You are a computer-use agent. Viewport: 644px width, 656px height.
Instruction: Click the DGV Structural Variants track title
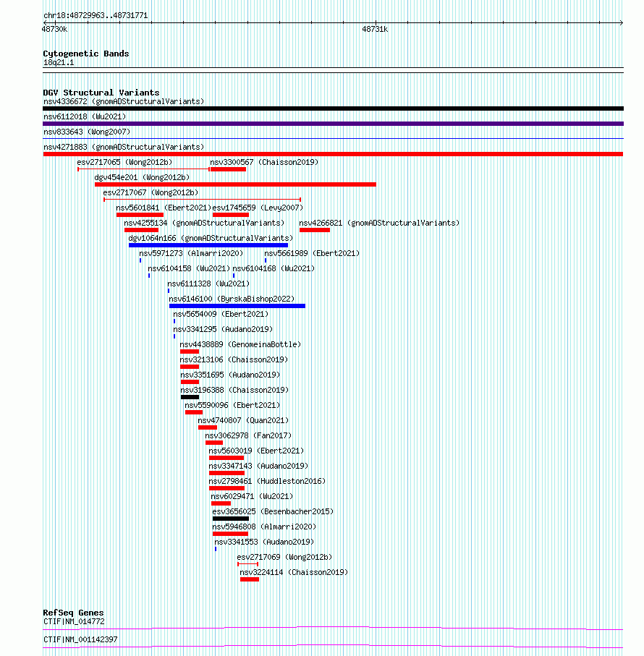[x=101, y=93]
